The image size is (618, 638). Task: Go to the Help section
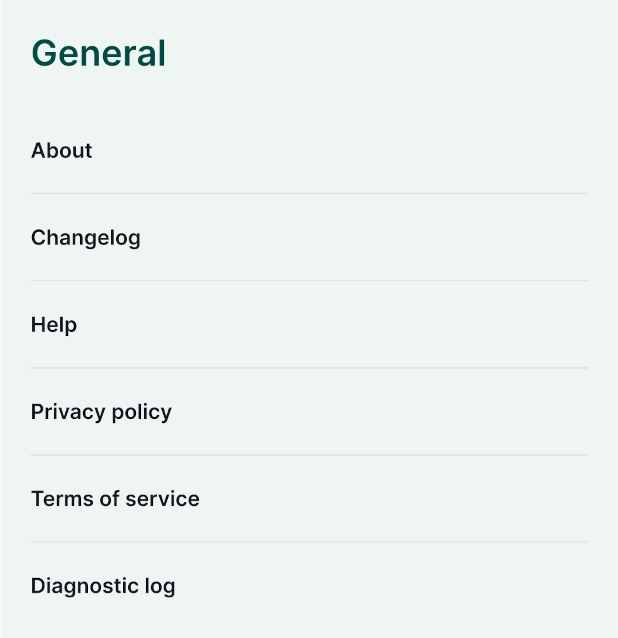coord(54,325)
